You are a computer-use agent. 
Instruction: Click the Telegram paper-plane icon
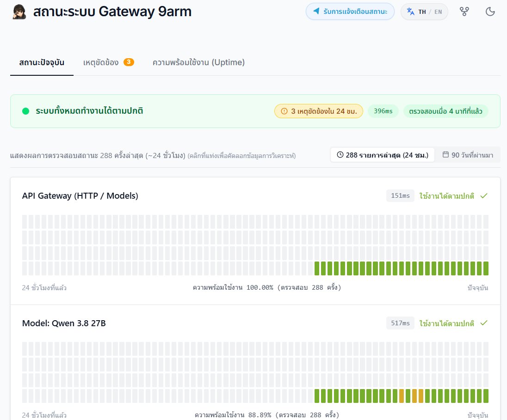pyautogui.click(x=316, y=11)
